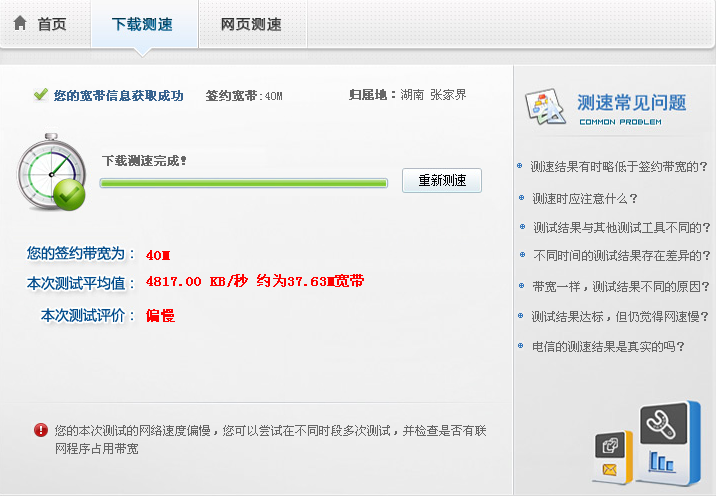
Task: Click the download progress bar
Action: coord(244,183)
